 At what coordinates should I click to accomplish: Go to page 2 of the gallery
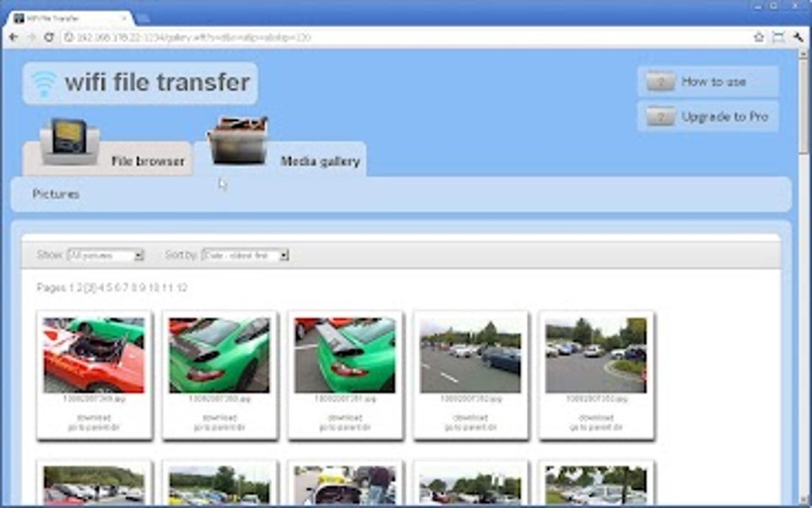click(79, 288)
